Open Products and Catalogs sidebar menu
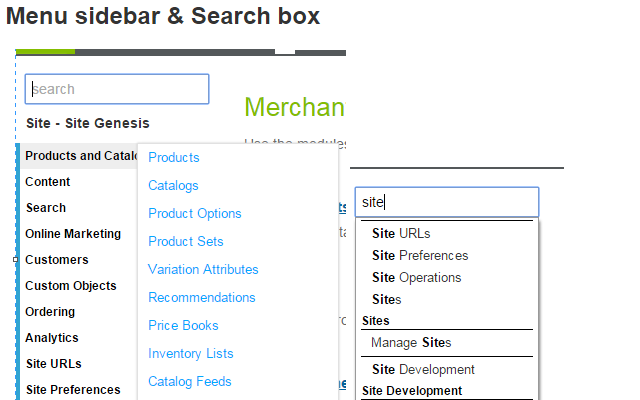Screen dimensions: 640x400 point(79,156)
